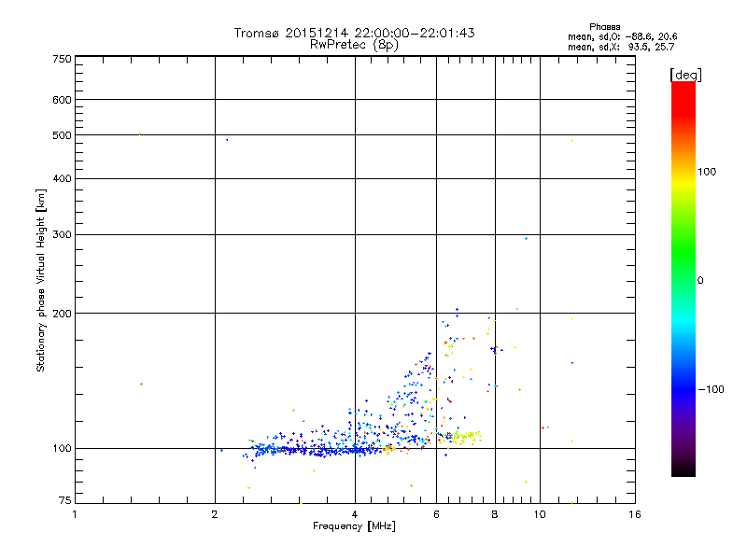The width and height of the screenshot is (747, 560).
Task: Click the frequency axis tick label "16"
Action: (635, 514)
